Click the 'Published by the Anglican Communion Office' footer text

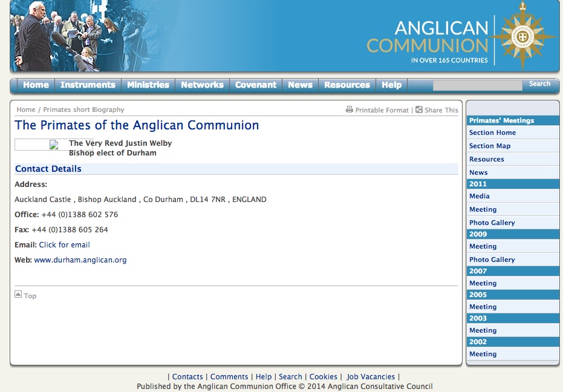[x=216, y=386]
